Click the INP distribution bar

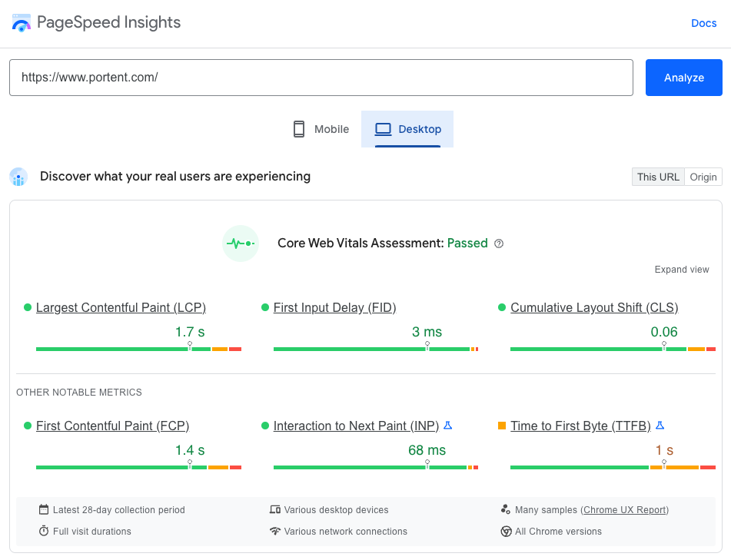(376, 467)
